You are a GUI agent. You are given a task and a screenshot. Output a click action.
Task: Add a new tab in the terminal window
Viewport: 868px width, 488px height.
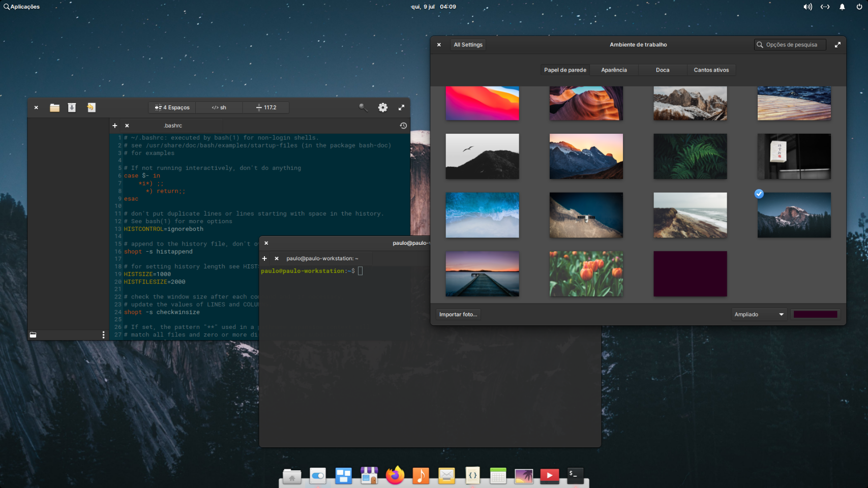264,258
